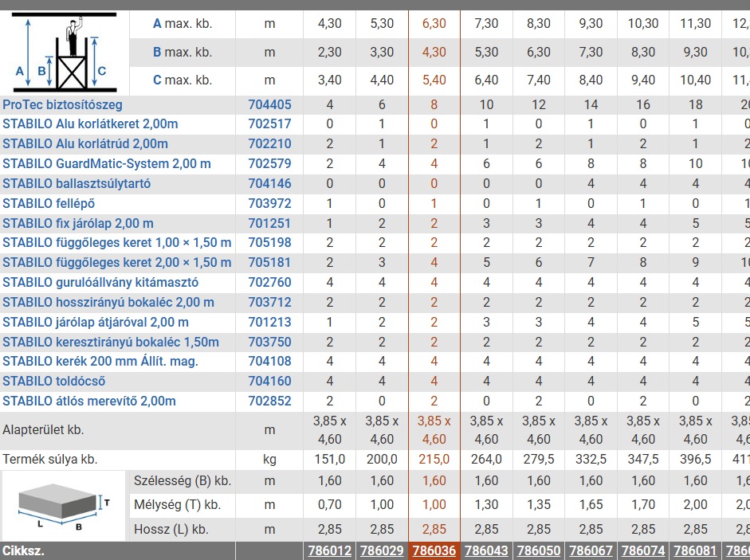
Task: Click item number 704108
Action: [x=269, y=361]
